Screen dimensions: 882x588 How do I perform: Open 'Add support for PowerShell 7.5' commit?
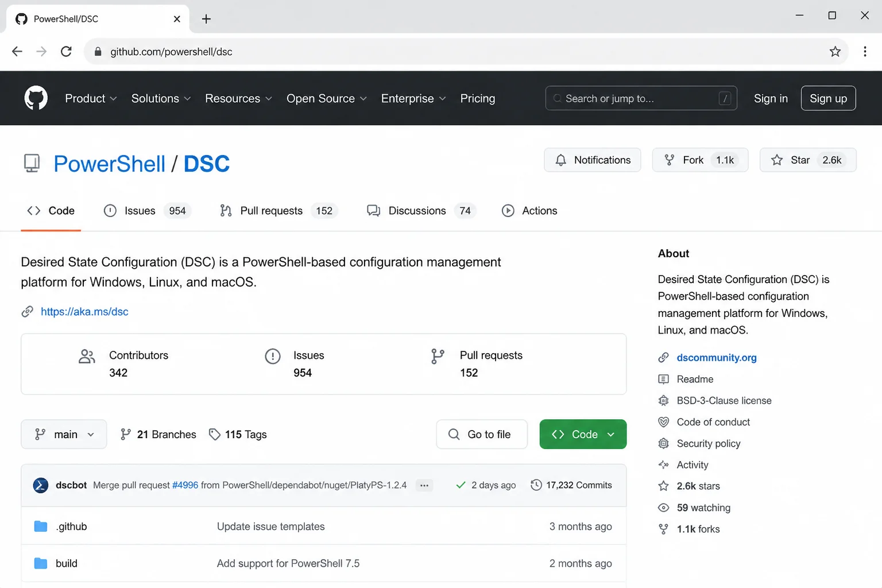pos(288,563)
